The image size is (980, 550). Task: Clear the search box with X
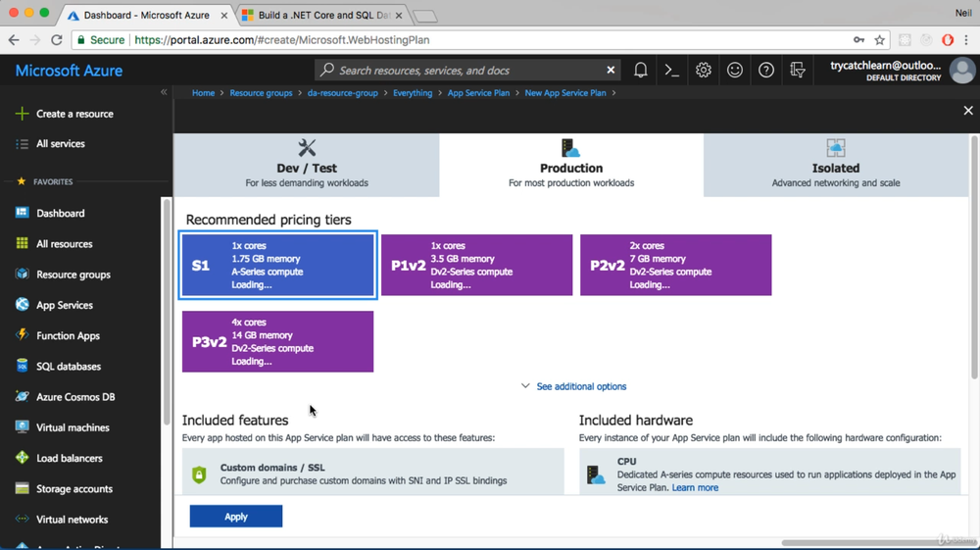[x=611, y=70]
